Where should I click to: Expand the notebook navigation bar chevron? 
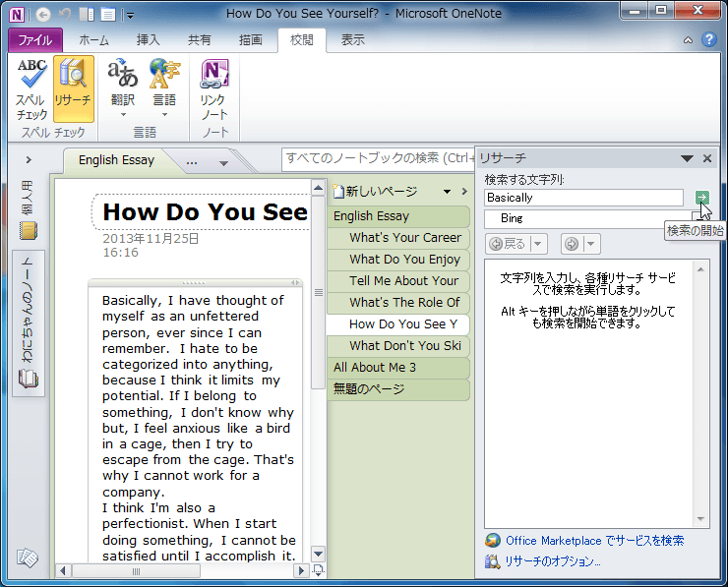pyautogui.click(x=29, y=160)
